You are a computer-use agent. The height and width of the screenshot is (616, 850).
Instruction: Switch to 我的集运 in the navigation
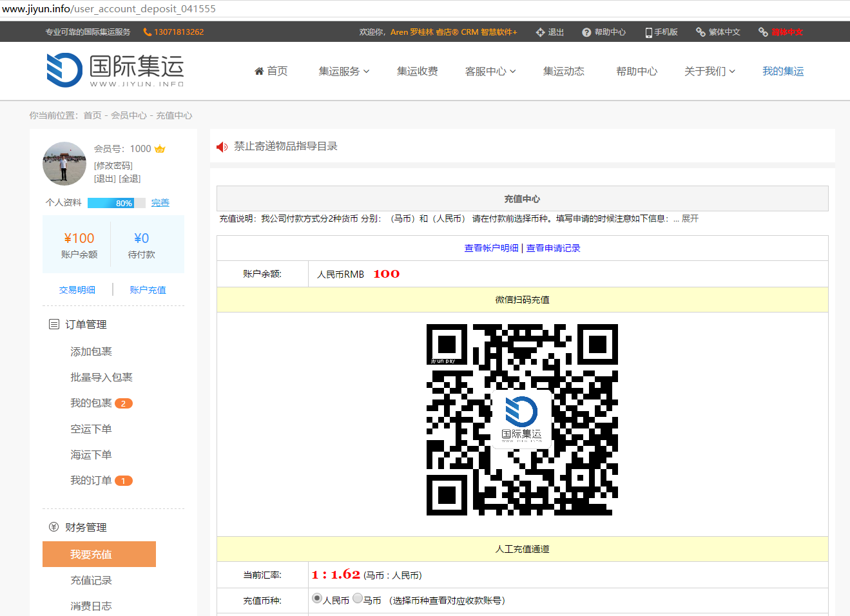tap(783, 72)
